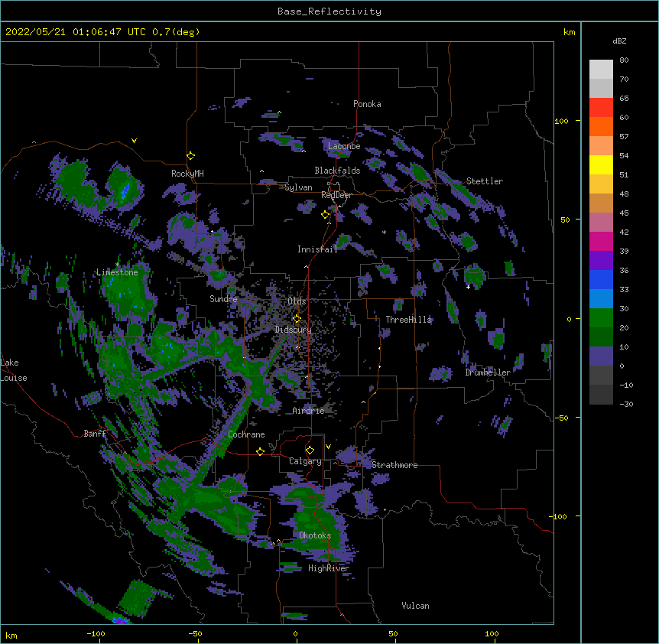The image size is (659, 644).
Task: Click the yellow V marker northeast of Calgary
Action: point(328,447)
